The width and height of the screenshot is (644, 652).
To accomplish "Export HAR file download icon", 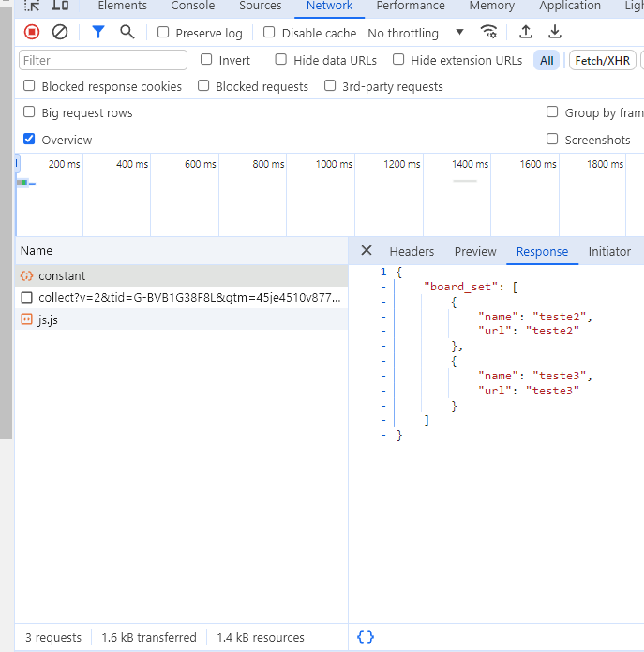I will point(555,32).
